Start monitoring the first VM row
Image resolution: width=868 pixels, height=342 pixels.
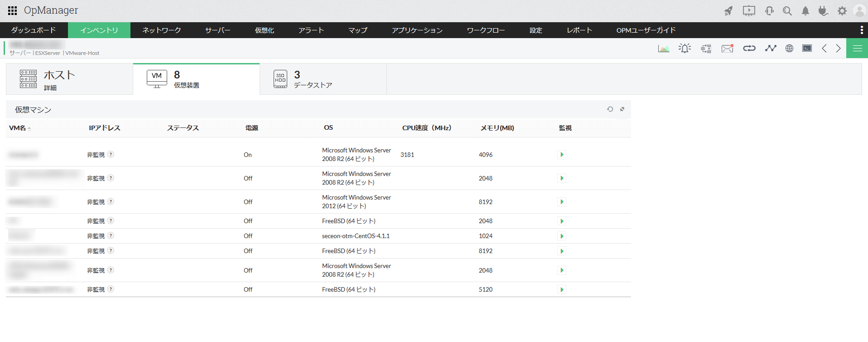coord(562,155)
